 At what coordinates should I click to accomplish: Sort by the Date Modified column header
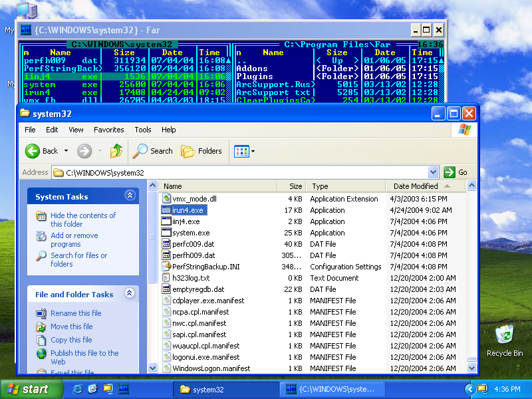point(425,186)
